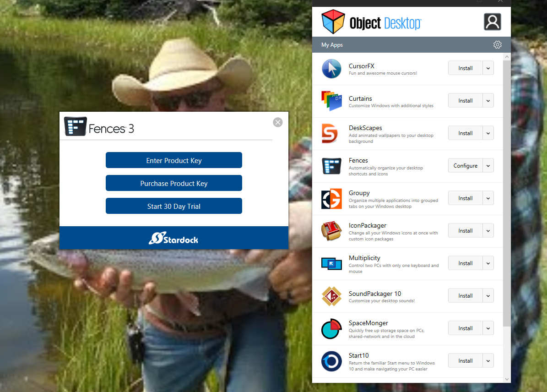Click the Groupy app icon

(x=331, y=199)
